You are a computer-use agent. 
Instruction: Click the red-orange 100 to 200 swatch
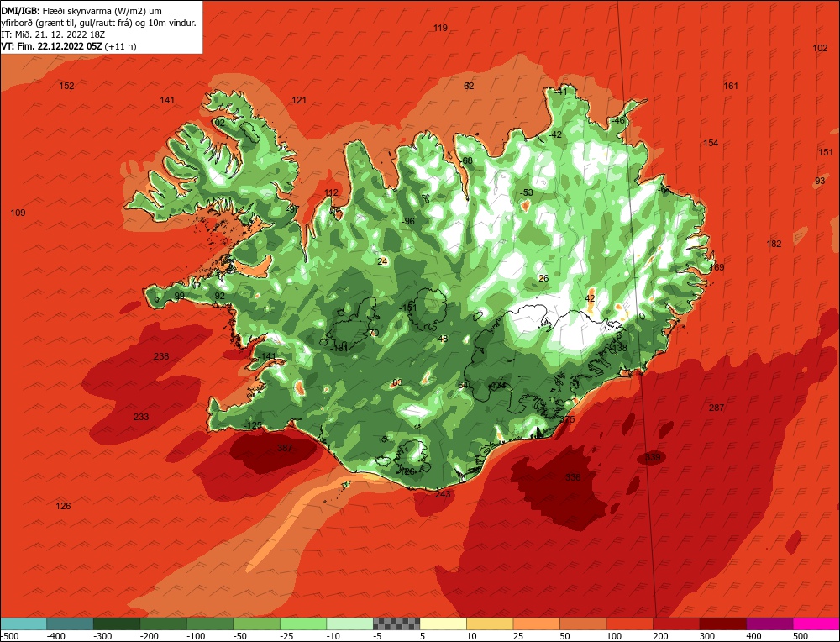tap(629, 624)
